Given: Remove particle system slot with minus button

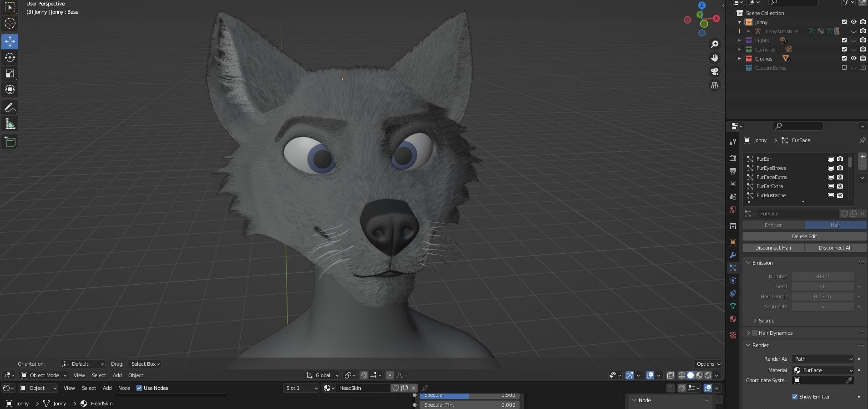Looking at the screenshot, I should (862, 165).
